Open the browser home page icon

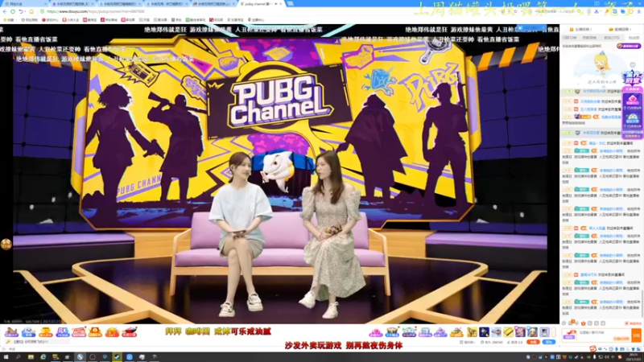(31, 11)
